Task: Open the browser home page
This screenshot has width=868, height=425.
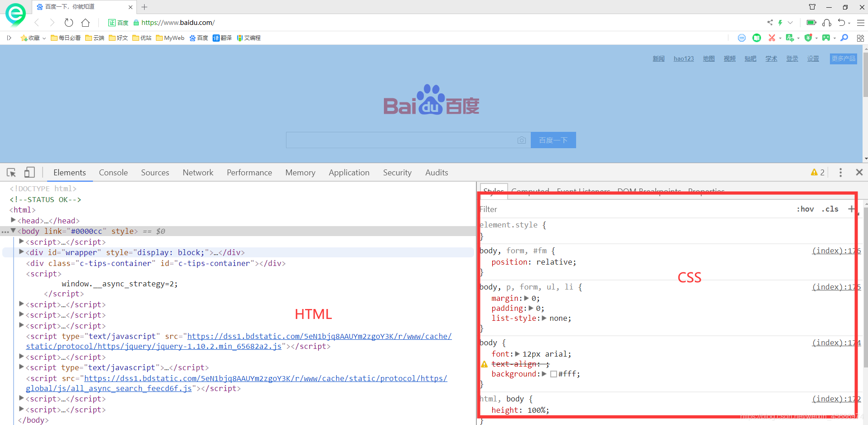Action: (x=85, y=23)
